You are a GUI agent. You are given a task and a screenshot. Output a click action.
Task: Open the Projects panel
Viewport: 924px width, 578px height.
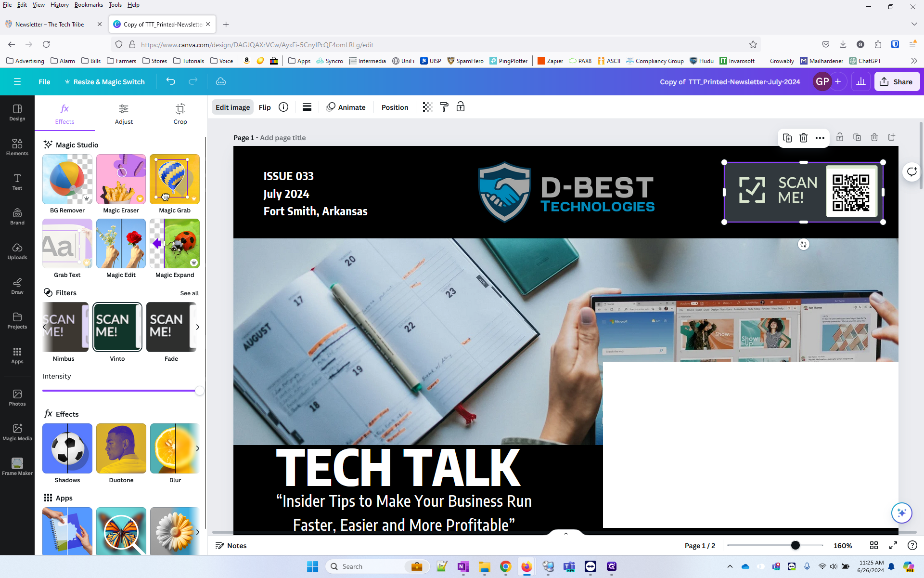[17, 321]
